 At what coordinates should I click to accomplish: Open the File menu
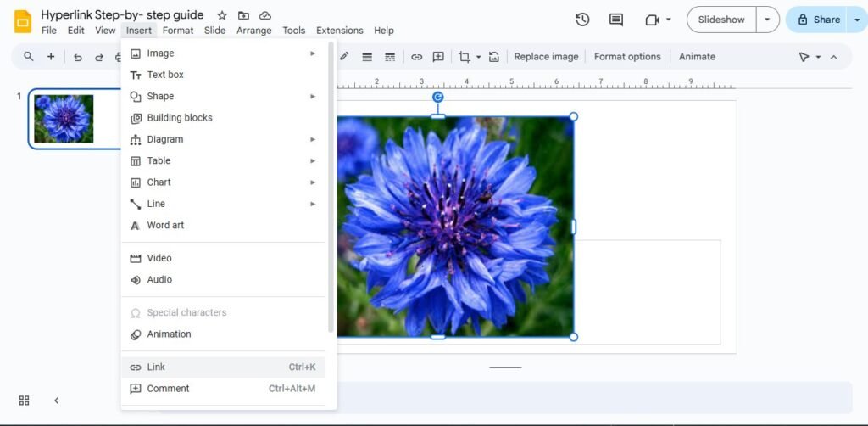point(49,31)
